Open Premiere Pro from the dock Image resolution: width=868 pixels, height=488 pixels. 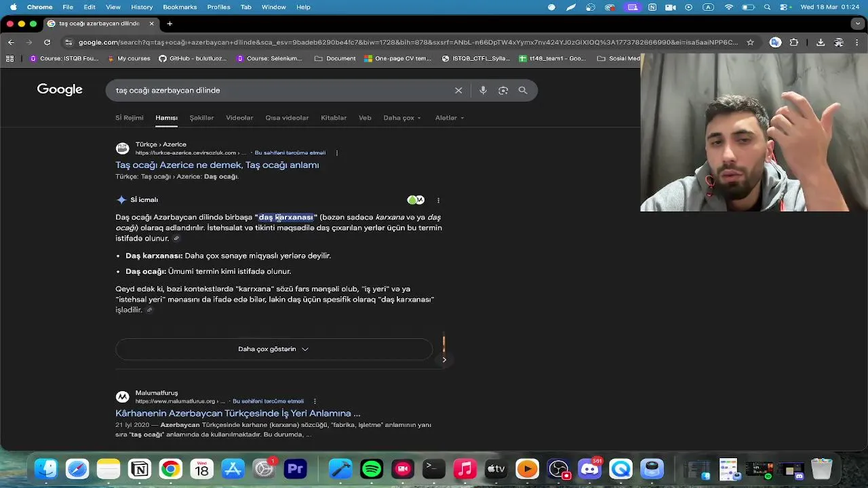[296, 469]
